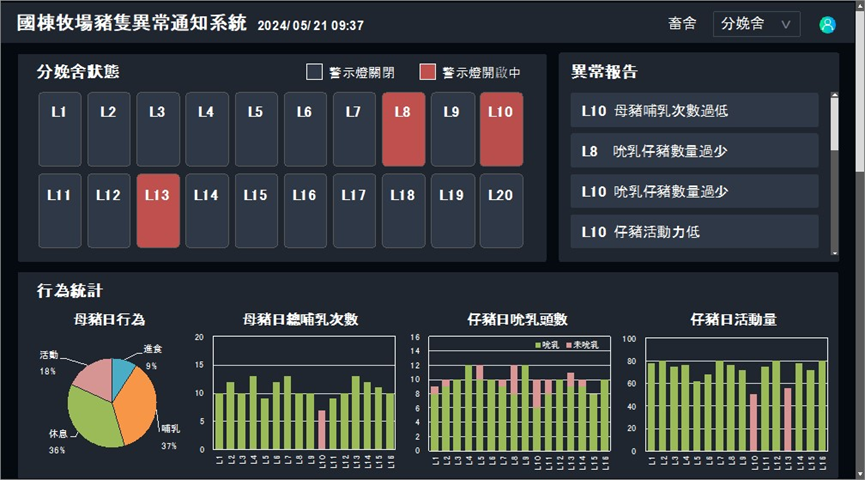This screenshot has width=865, height=480.
Task: Open report L10 母豬哺乳次數過低
Action: (x=694, y=111)
